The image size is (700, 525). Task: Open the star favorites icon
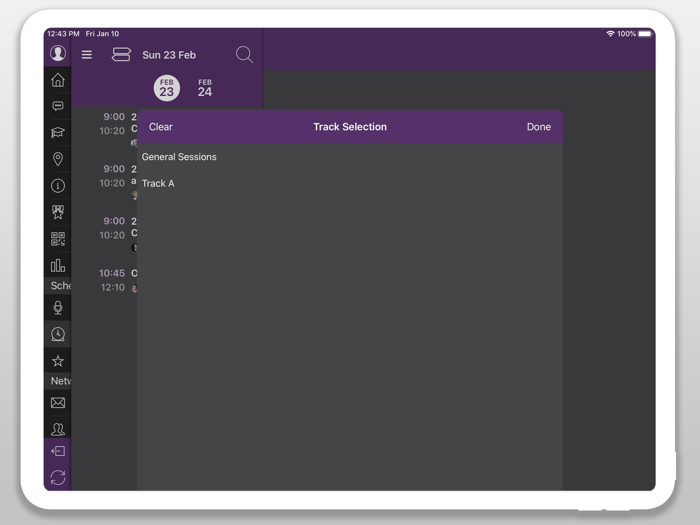pos(58,361)
